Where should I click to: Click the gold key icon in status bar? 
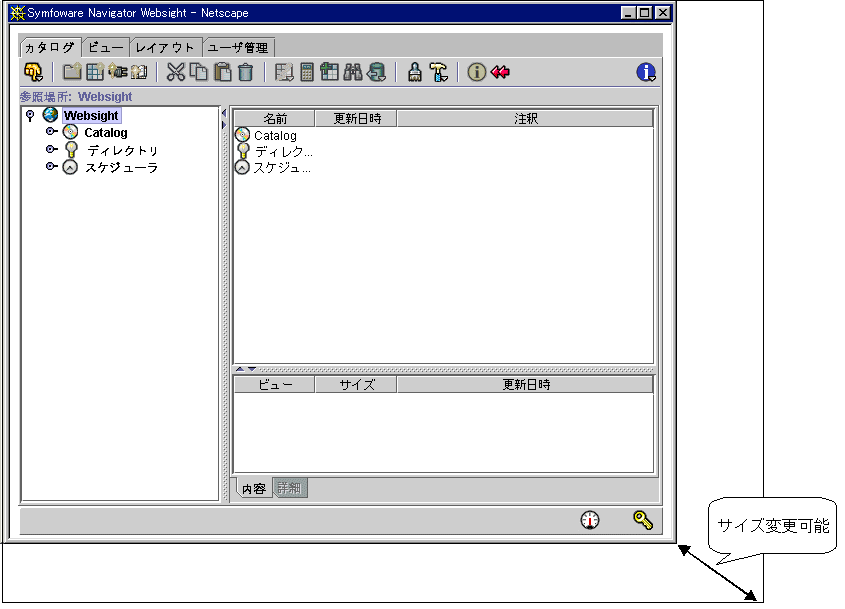(642, 520)
